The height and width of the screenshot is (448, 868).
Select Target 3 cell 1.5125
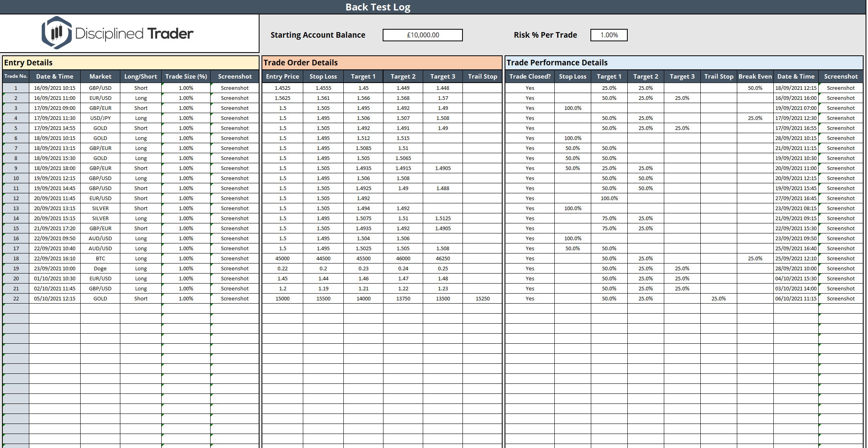click(x=443, y=218)
